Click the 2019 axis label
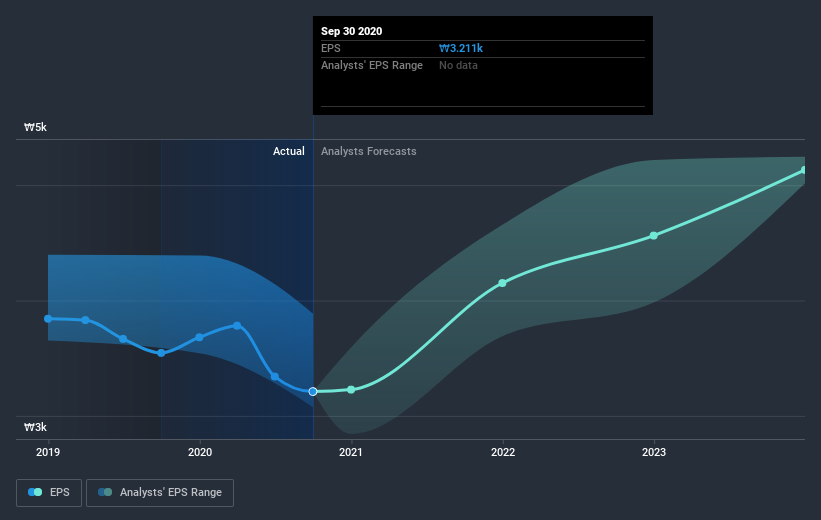The width and height of the screenshot is (821, 520). 48,452
